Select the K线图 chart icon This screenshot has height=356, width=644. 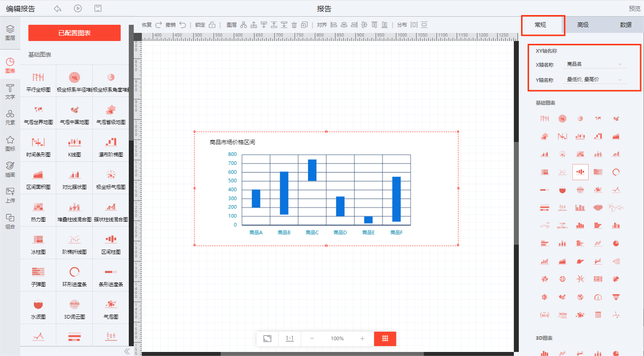click(74, 146)
